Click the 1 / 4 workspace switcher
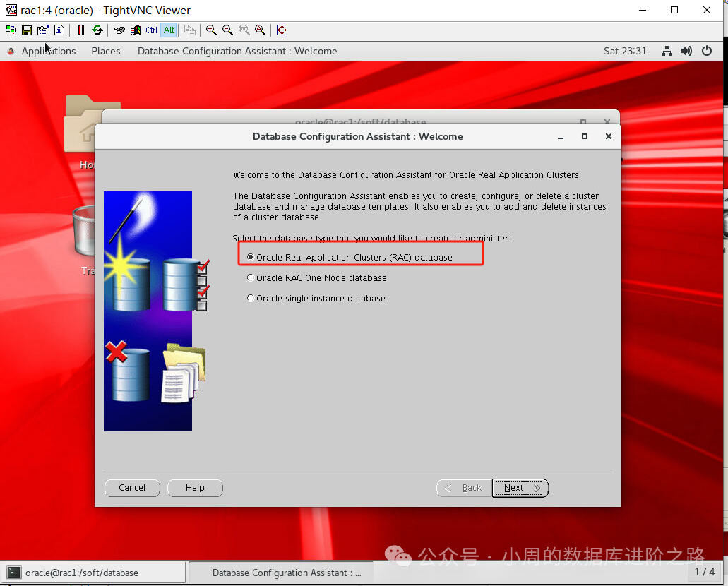 coord(704,572)
